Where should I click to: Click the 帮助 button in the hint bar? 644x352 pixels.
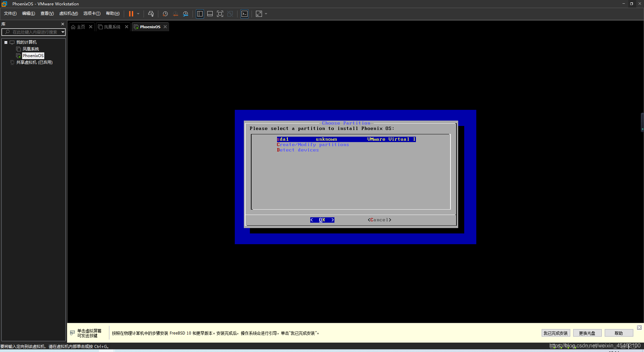tap(619, 333)
